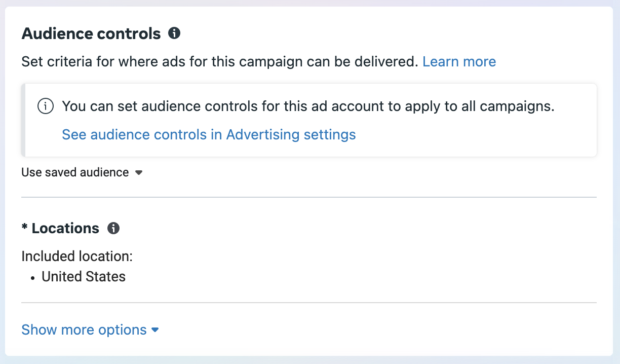Click the caret arrow beside Use saved audience

[139, 173]
